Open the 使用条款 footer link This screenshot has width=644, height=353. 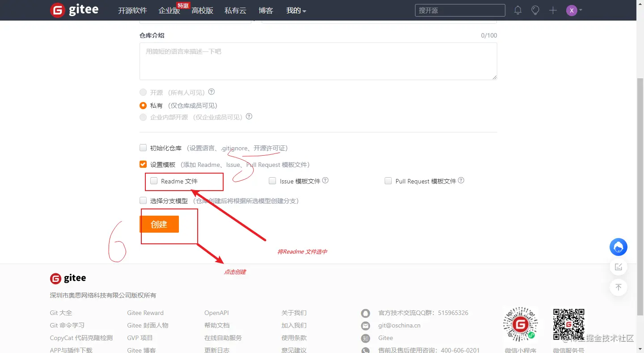[294, 338]
